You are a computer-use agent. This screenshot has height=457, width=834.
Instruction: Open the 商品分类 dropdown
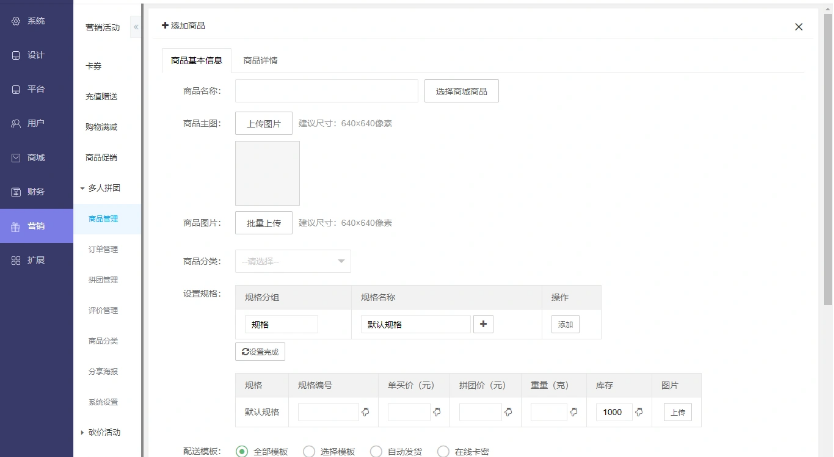pyautogui.click(x=293, y=261)
